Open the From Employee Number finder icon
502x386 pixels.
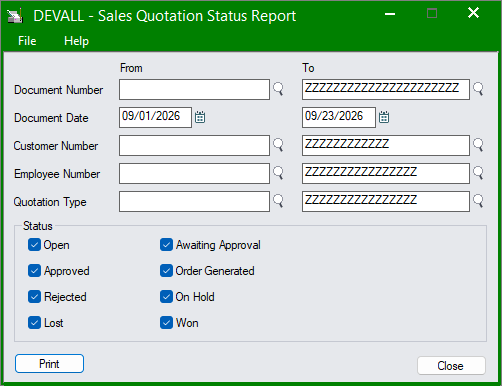coord(278,173)
